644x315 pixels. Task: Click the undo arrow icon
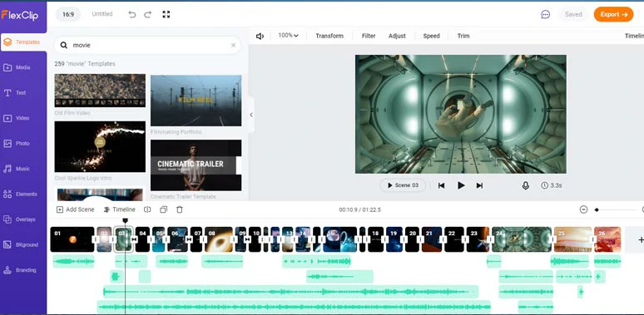coord(131,14)
